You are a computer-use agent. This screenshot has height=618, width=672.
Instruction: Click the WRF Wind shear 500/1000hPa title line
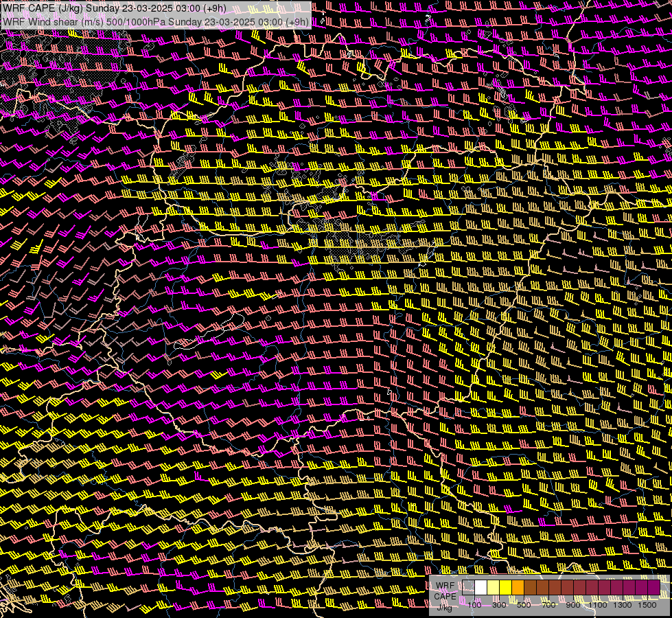click(x=156, y=22)
